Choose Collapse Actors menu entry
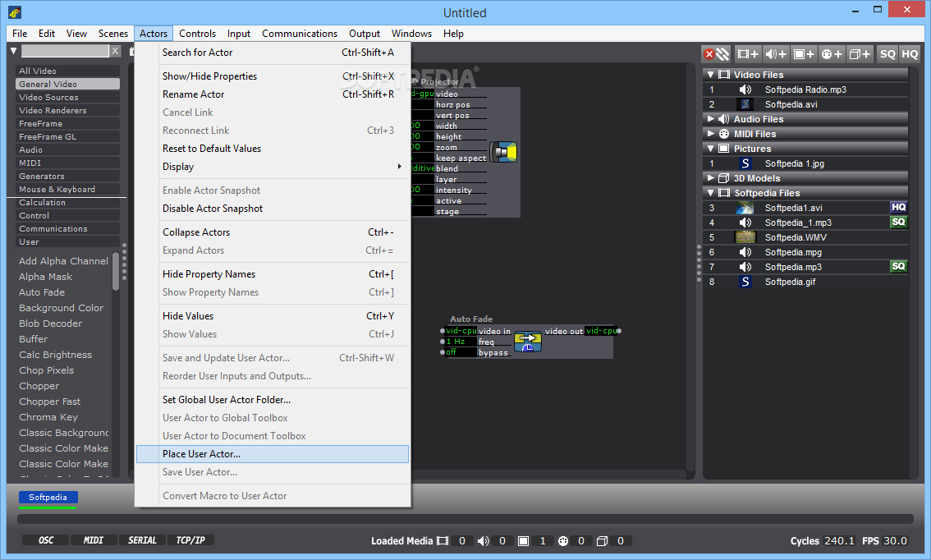The width and height of the screenshot is (931, 560). (273, 233)
